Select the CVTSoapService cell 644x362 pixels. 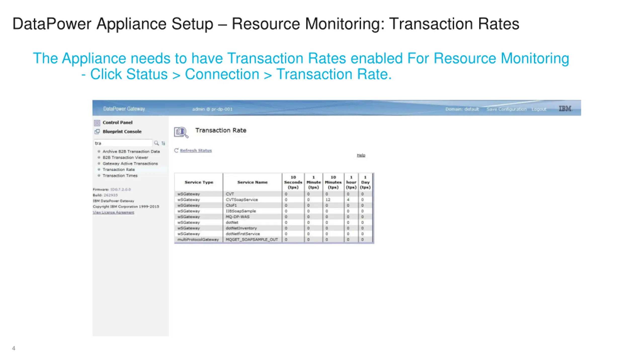click(252, 200)
